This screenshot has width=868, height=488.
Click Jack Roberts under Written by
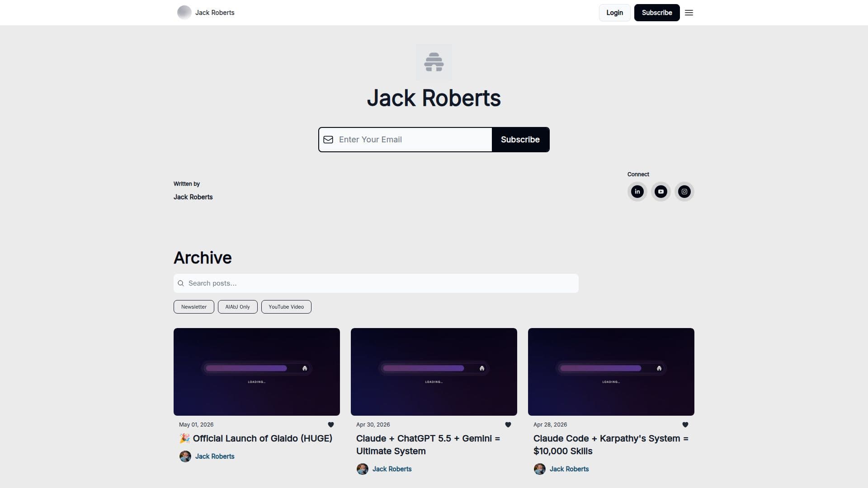[193, 197]
